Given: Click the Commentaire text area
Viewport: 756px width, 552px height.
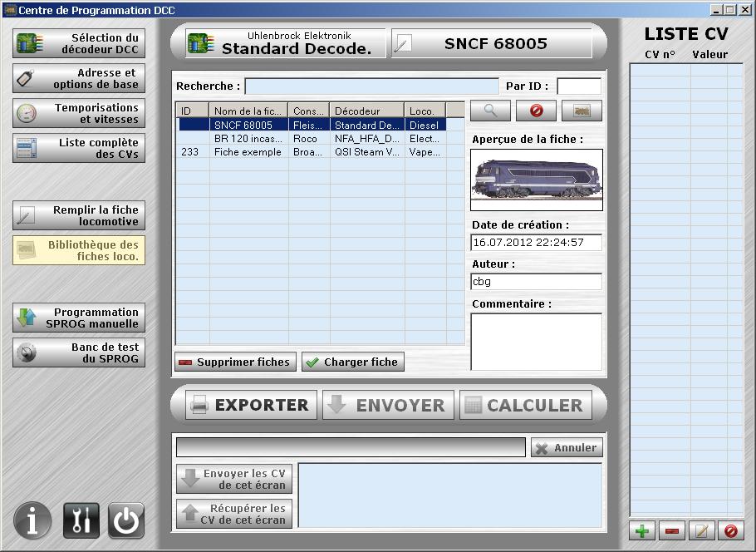Looking at the screenshot, I should [536, 343].
